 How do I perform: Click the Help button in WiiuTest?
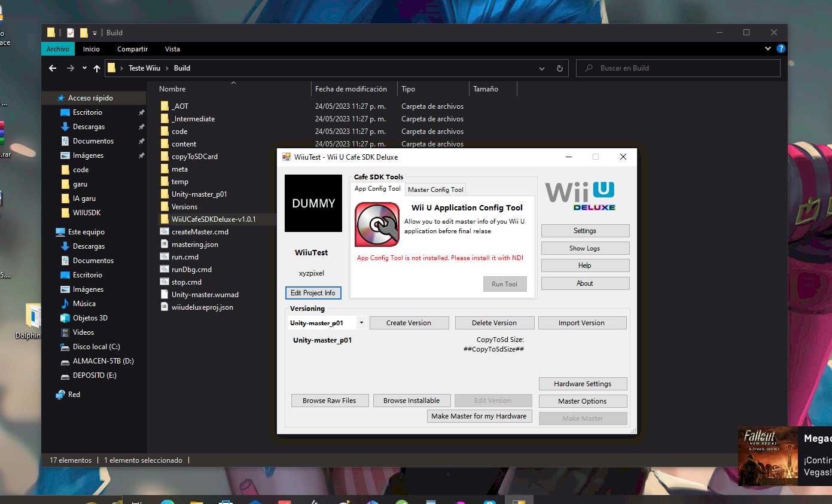click(x=585, y=265)
